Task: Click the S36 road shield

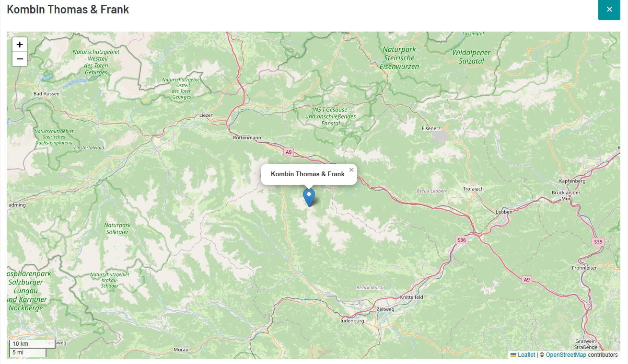Action: coord(461,239)
